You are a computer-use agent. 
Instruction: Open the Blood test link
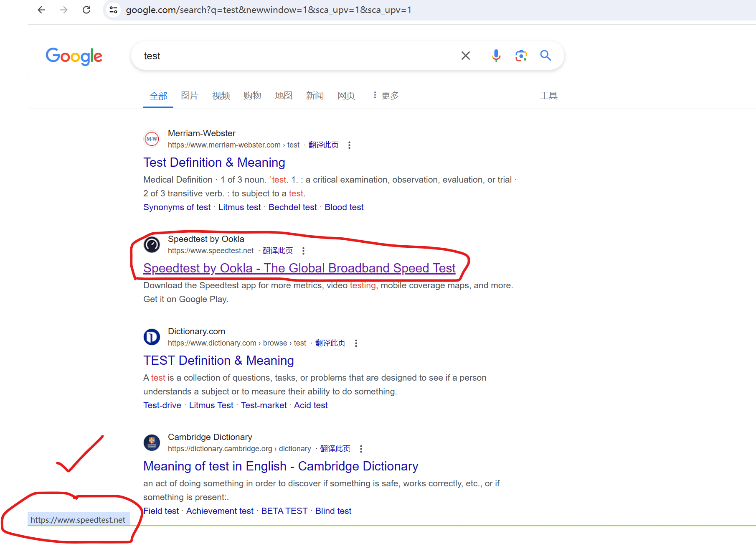point(344,207)
